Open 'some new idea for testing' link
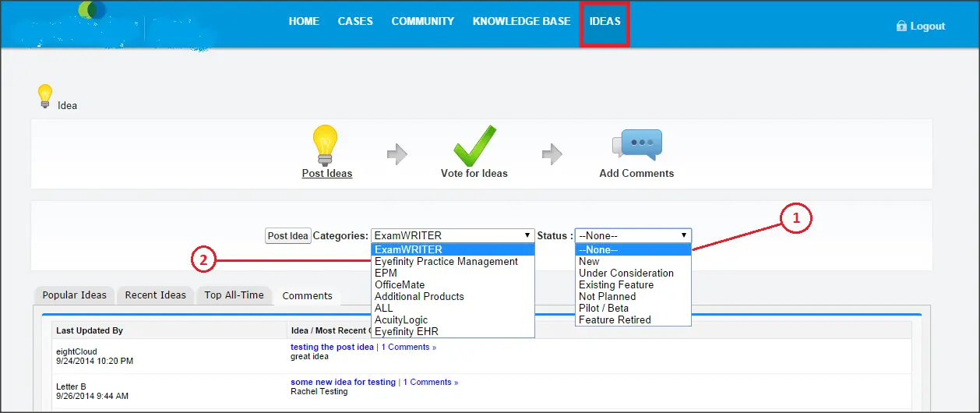 pos(343,382)
